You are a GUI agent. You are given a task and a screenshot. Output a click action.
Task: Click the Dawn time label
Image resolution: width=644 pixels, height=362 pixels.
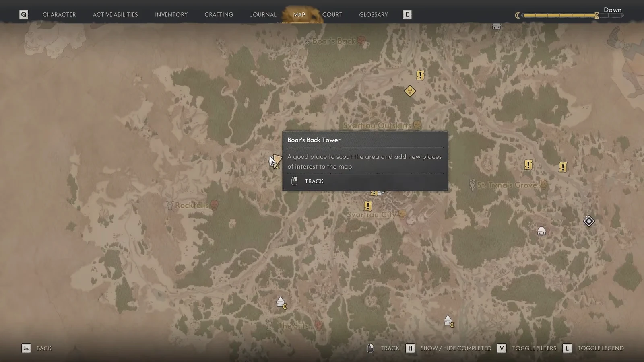point(612,10)
